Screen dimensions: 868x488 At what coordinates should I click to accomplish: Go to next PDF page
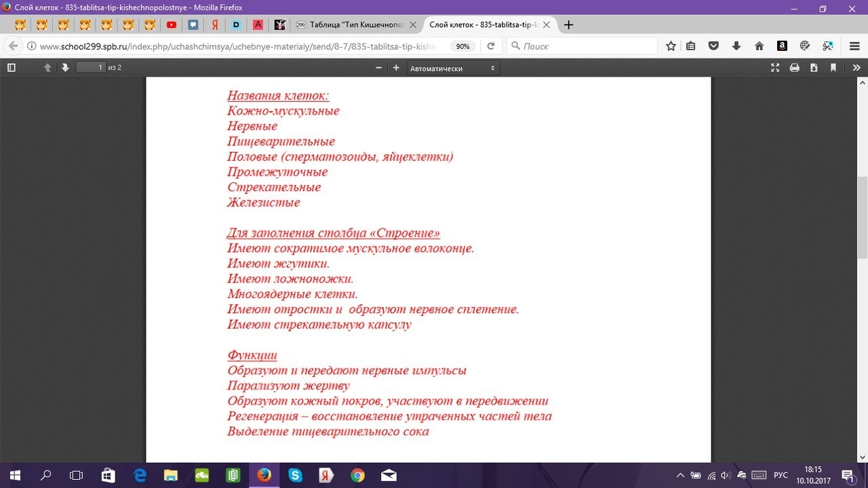click(65, 68)
